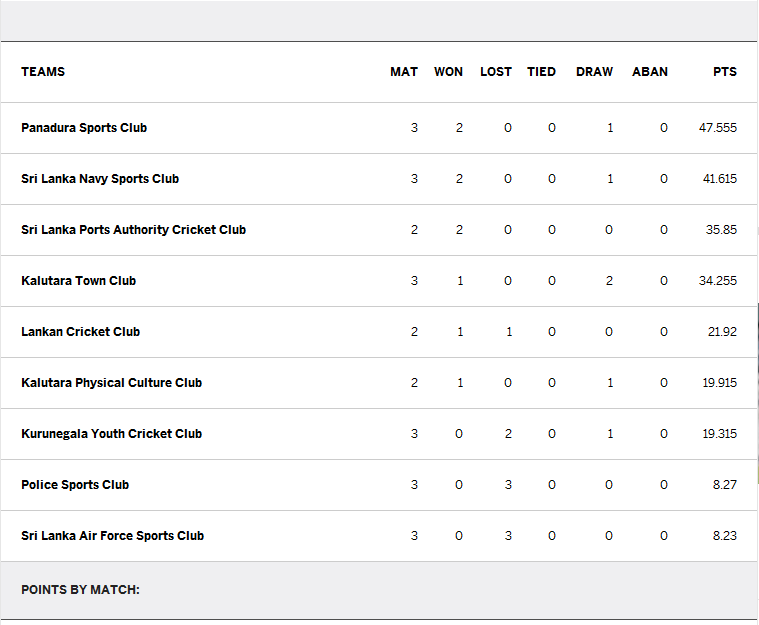This screenshot has height=625, width=759.
Task: Expand the Points By Match section
Action: coord(80,590)
